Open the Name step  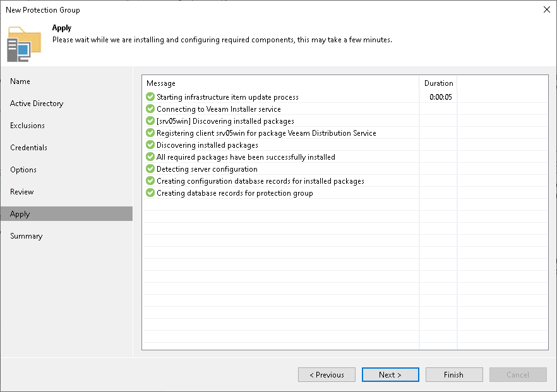pyautogui.click(x=20, y=81)
